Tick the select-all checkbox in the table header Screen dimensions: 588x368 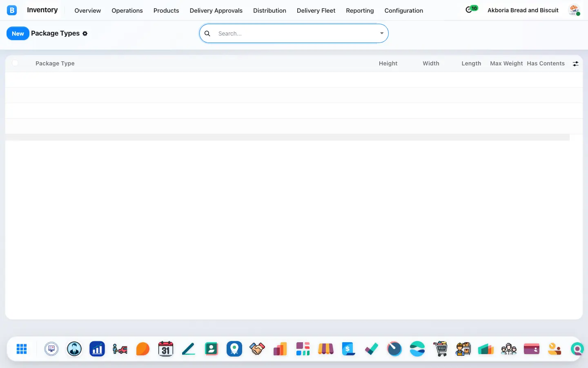click(x=15, y=63)
